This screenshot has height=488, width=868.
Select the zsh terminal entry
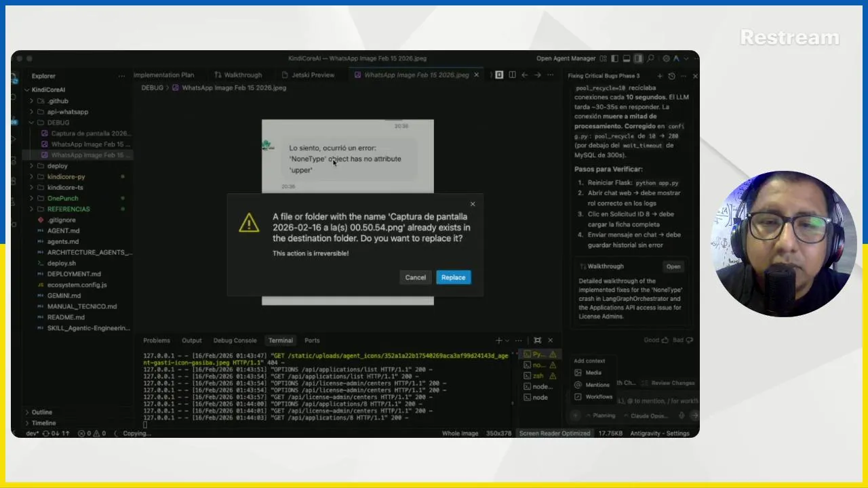540,375
